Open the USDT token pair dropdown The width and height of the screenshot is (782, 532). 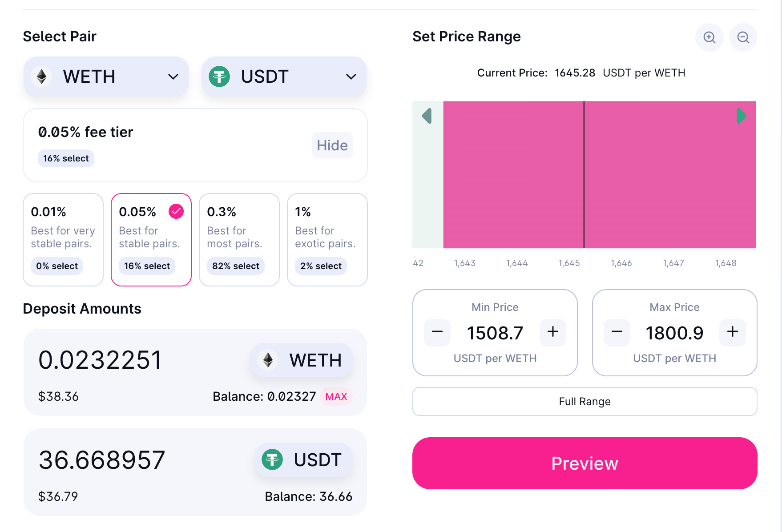click(x=284, y=77)
